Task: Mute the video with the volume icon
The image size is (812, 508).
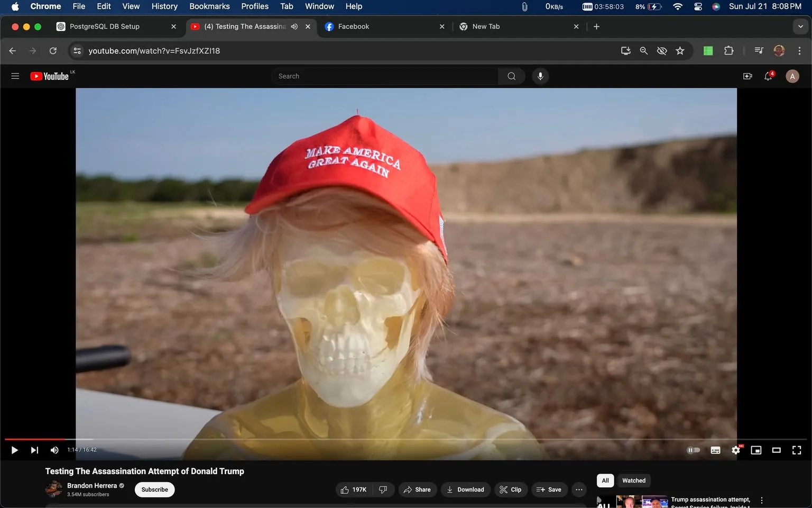Action: click(54, 450)
